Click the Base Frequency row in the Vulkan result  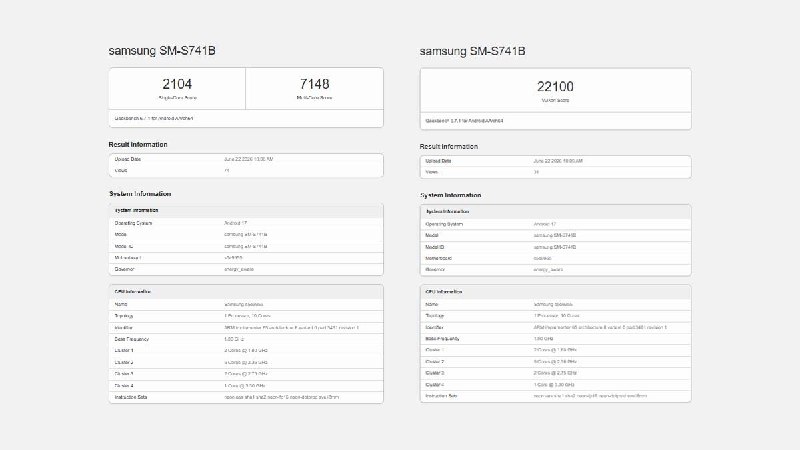(x=556, y=339)
